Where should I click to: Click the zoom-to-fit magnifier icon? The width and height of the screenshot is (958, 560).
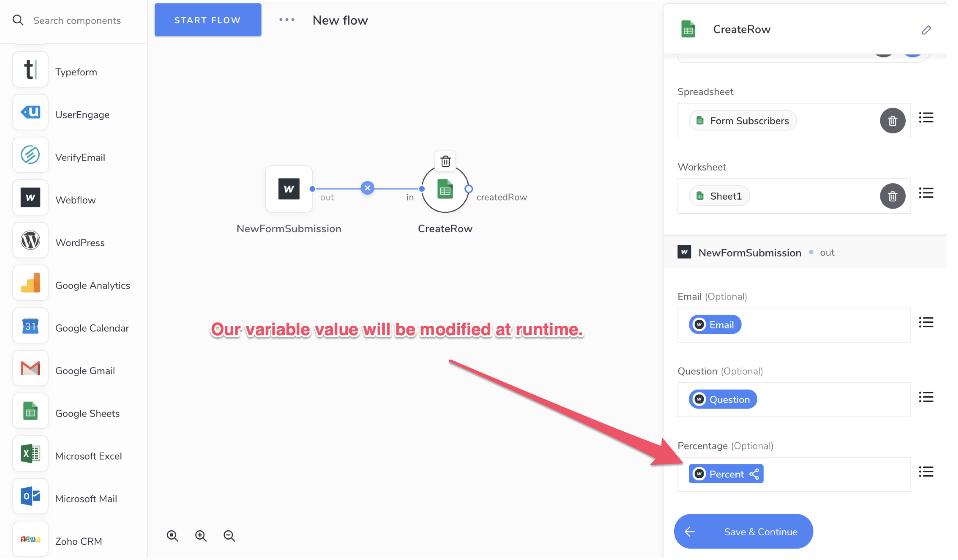[x=172, y=536]
